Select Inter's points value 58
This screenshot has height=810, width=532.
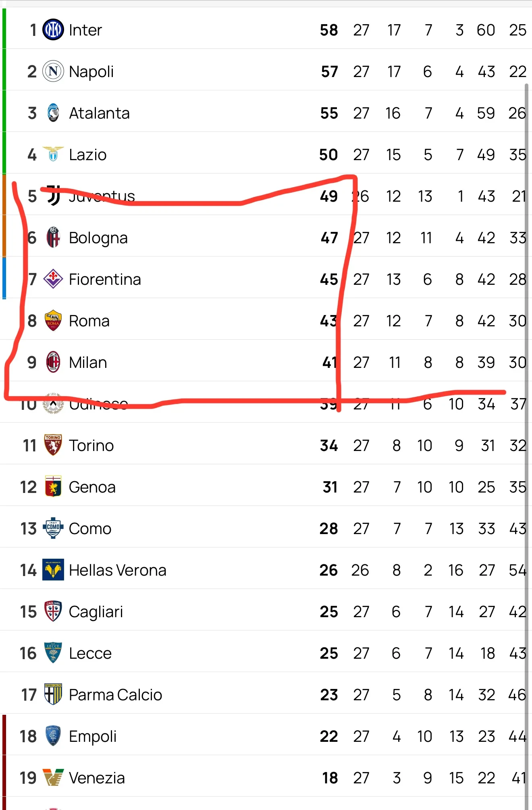click(x=329, y=30)
